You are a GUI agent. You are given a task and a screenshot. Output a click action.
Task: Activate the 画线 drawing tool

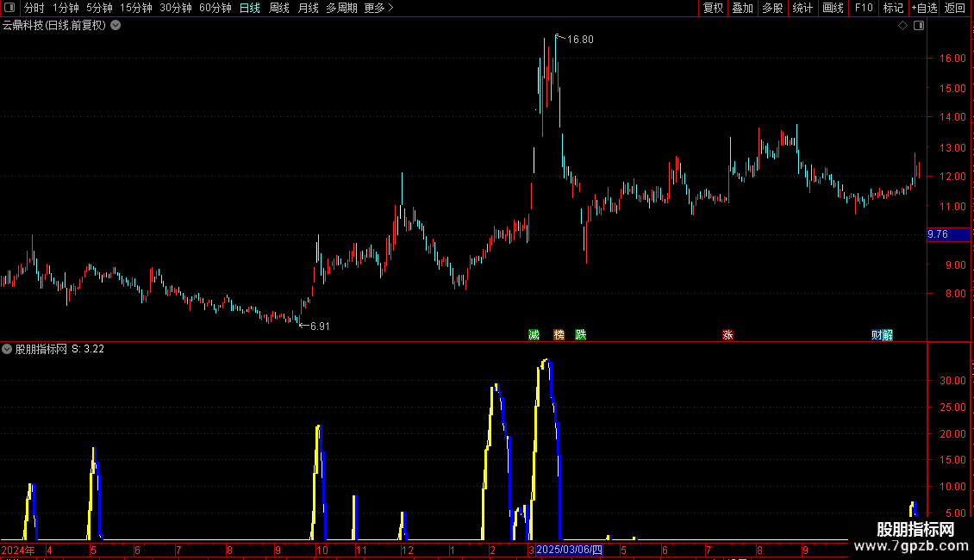point(833,8)
